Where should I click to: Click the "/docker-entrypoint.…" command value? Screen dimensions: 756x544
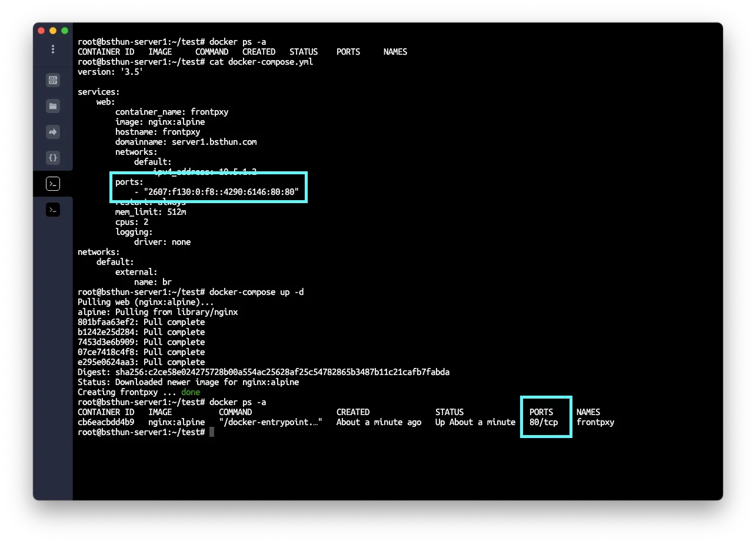(271, 422)
